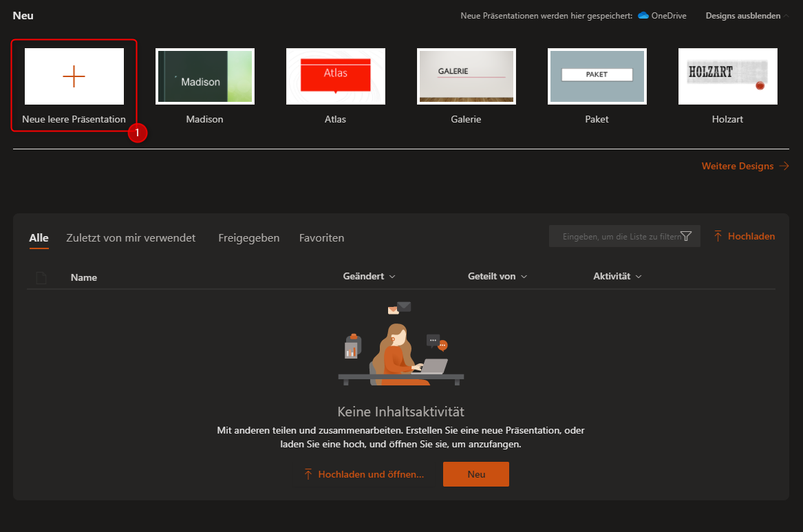803x532 pixels.
Task: Focus the list filter input field
Action: click(619, 236)
